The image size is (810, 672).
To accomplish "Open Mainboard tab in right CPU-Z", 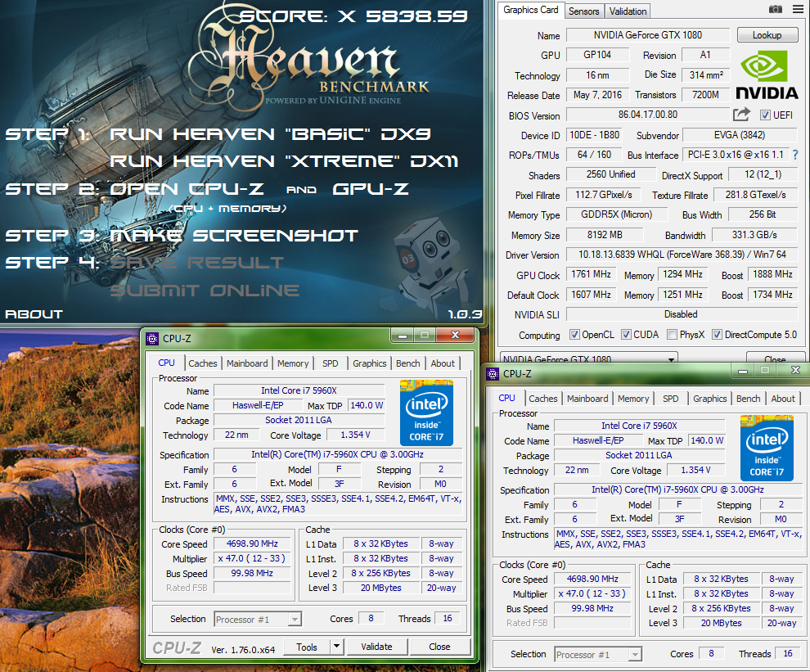I will pyautogui.click(x=587, y=399).
